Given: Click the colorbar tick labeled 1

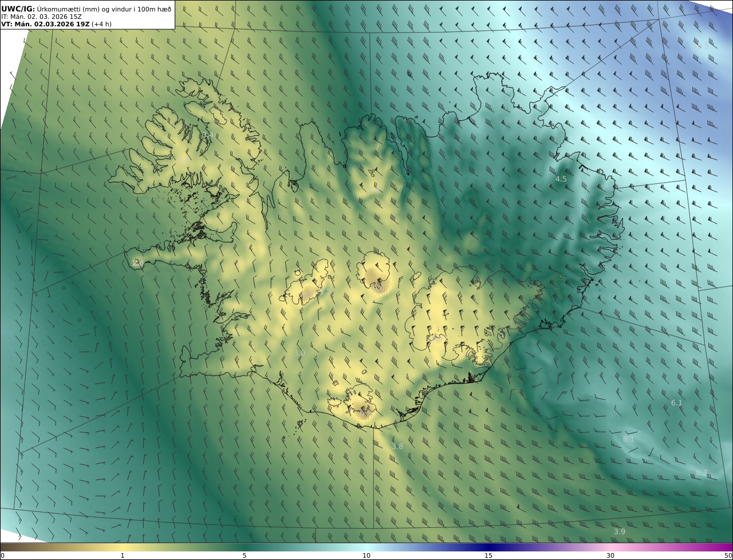Looking at the screenshot, I should pyautogui.click(x=123, y=555).
